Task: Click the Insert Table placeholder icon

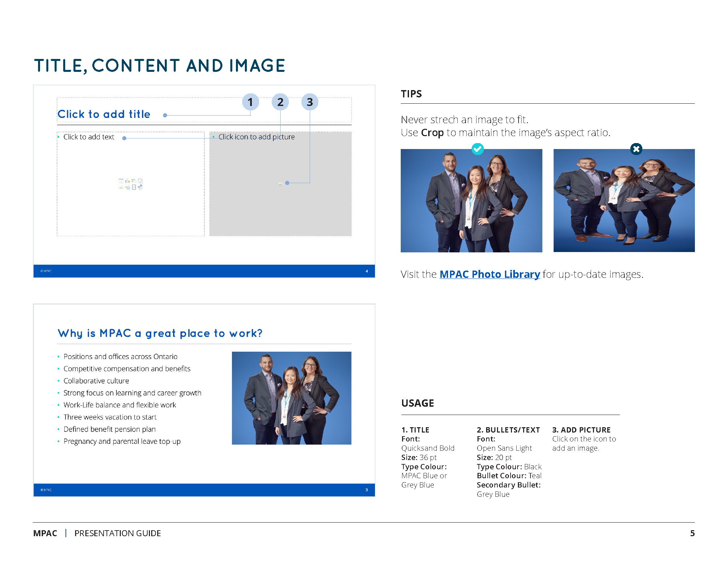Action: click(121, 181)
